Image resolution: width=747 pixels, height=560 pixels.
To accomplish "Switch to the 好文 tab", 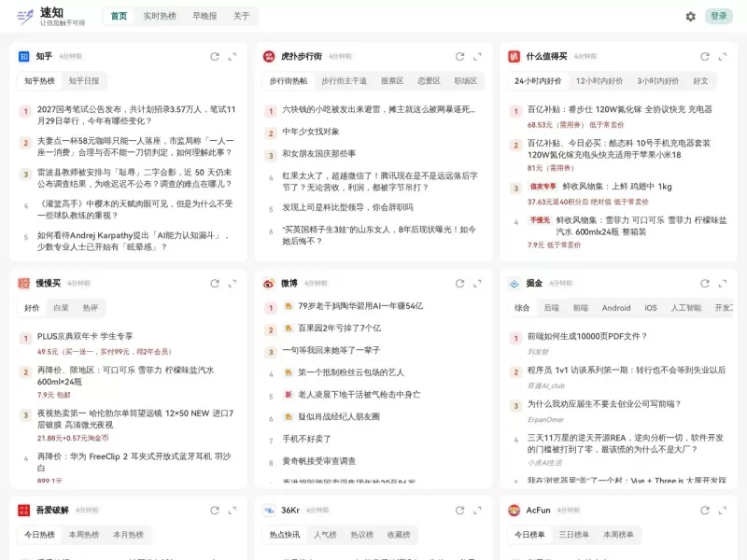I will click(x=700, y=81).
